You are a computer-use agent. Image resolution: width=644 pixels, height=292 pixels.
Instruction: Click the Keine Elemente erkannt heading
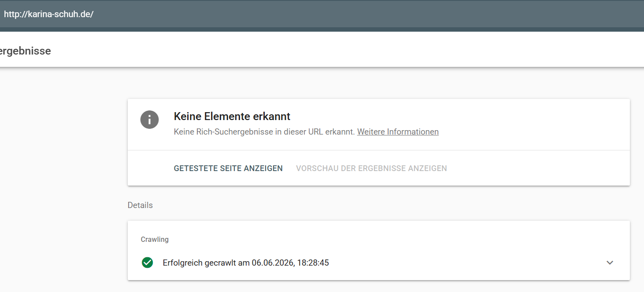[232, 117]
